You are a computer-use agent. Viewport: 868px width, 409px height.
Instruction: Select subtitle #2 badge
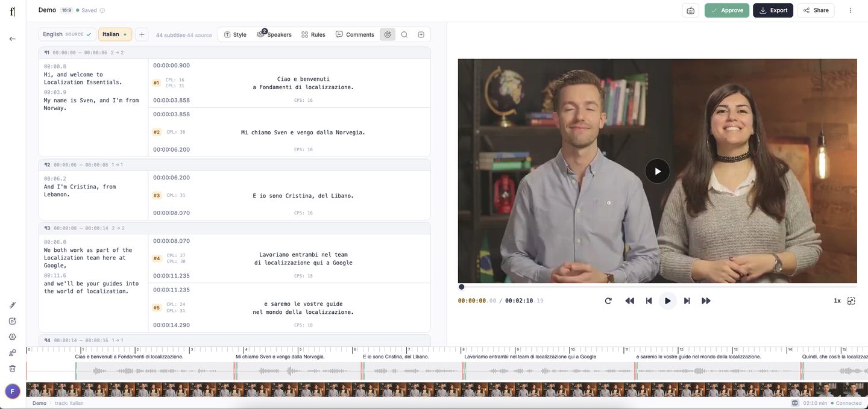tap(156, 132)
